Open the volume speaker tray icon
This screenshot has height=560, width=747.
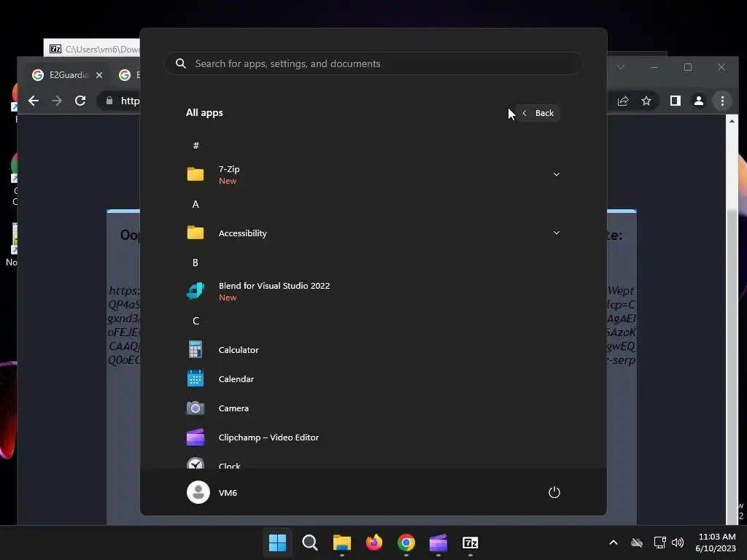pyautogui.click(x=678, y=542)
